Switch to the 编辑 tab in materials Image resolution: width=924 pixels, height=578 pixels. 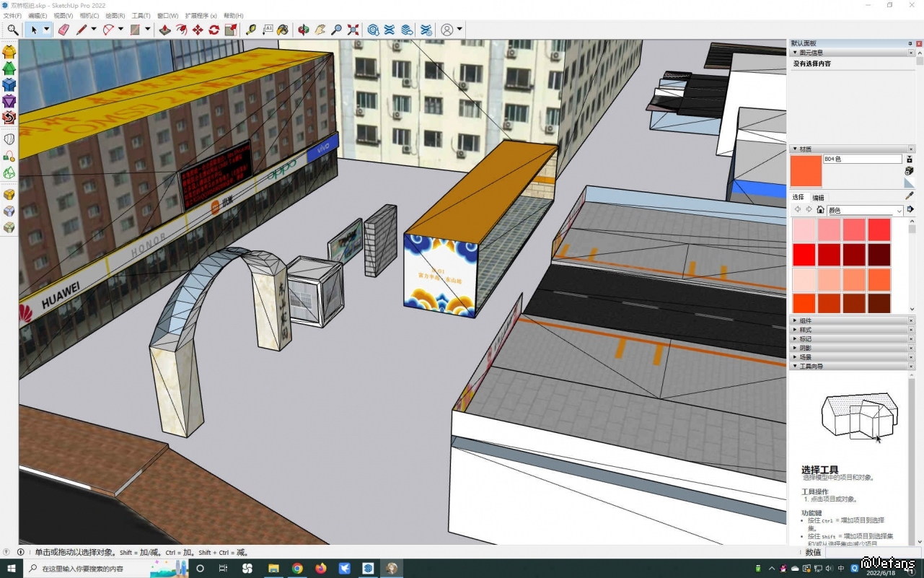coord(818,198)
